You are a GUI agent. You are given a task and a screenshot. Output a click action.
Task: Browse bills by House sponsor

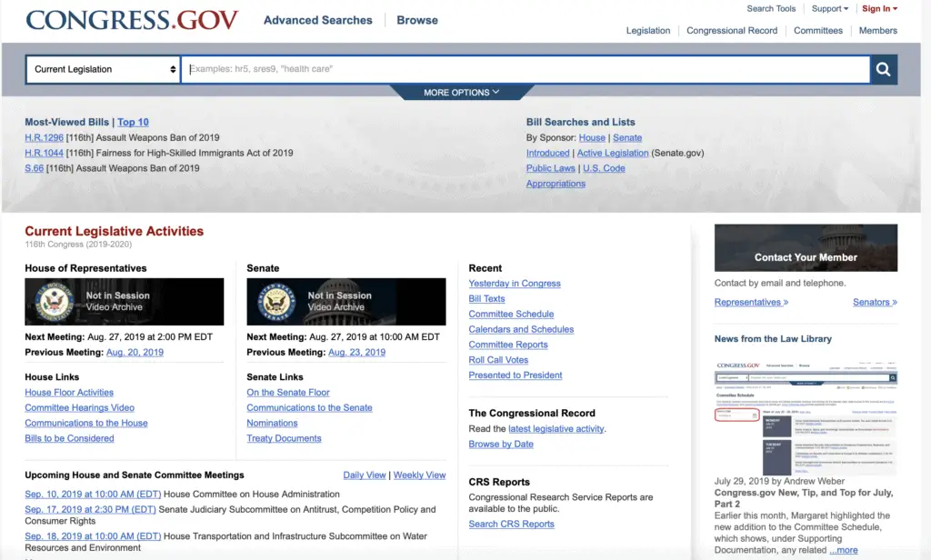tap(592, 138)
